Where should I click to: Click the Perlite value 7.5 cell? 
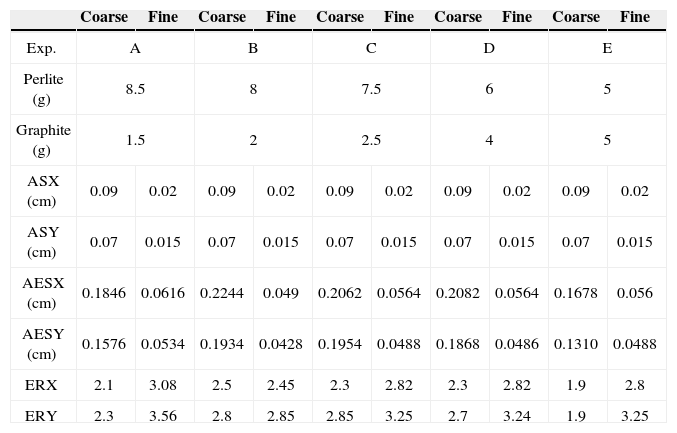(x=371, y=89)
